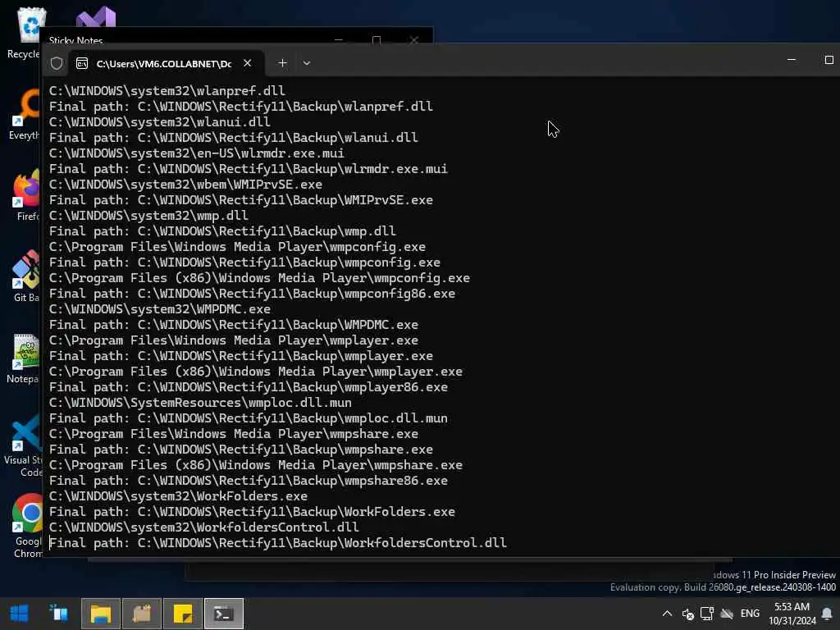Click line 'C:\WINDOWS\system32\wbem\WMIPrvSE.exe'

(x=186, y=185)
